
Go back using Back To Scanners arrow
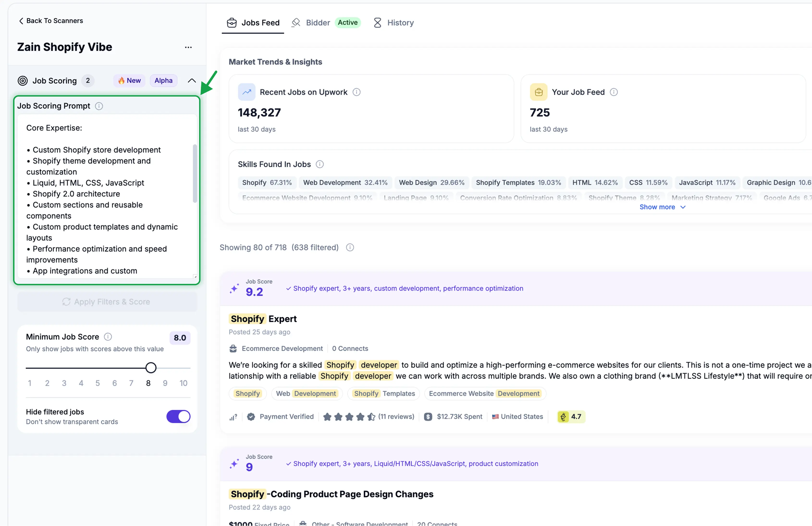(21, 21)
